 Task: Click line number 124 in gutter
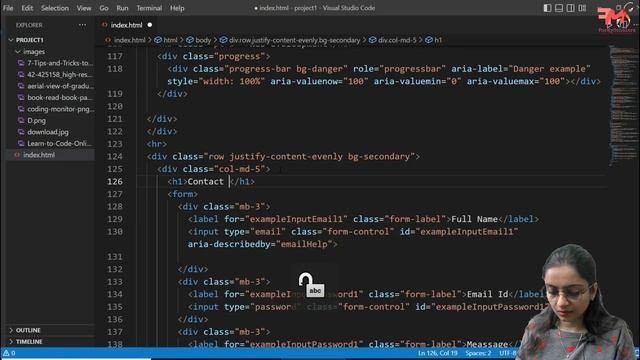pyautogui.click(x=115, y=156)
